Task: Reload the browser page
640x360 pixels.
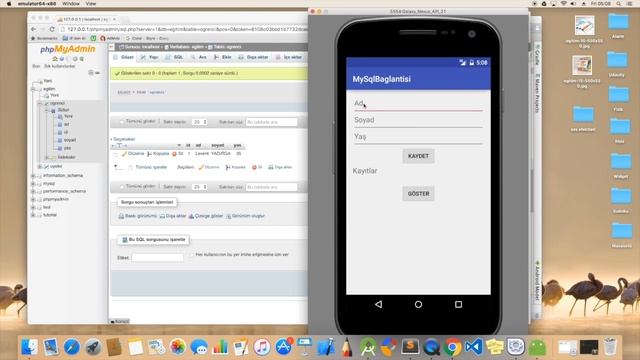Action: [x=52, y=29]
